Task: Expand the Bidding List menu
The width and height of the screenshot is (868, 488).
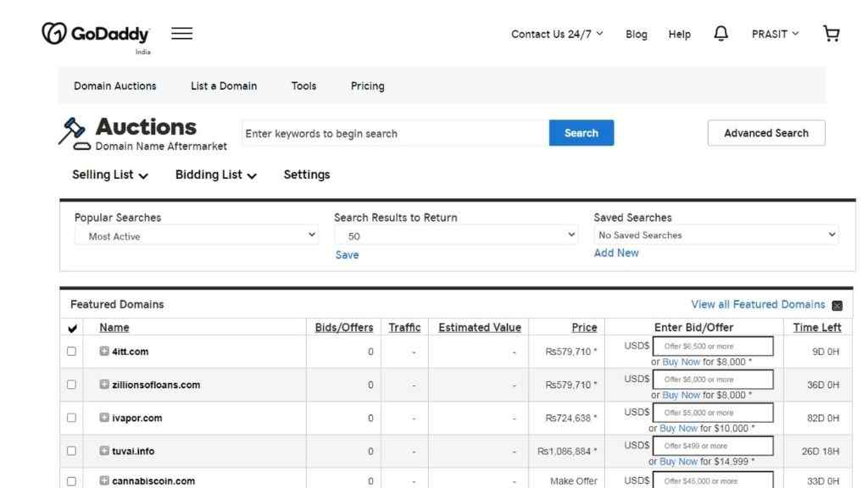Action: 216,175
